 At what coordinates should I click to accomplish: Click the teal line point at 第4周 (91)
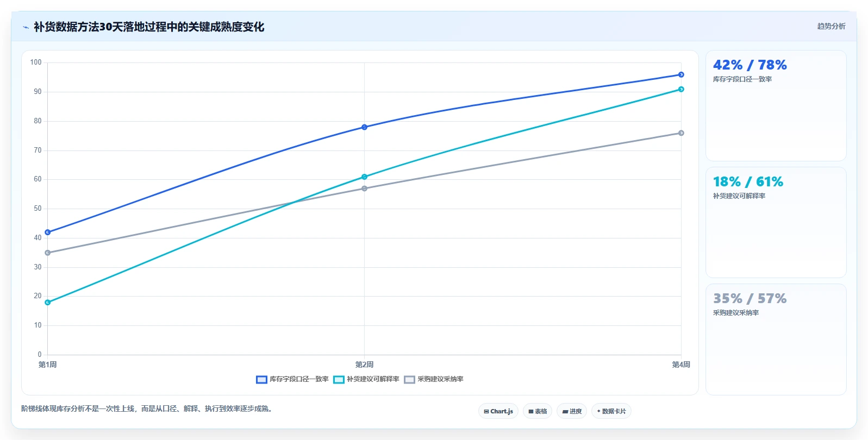[681, 89]
